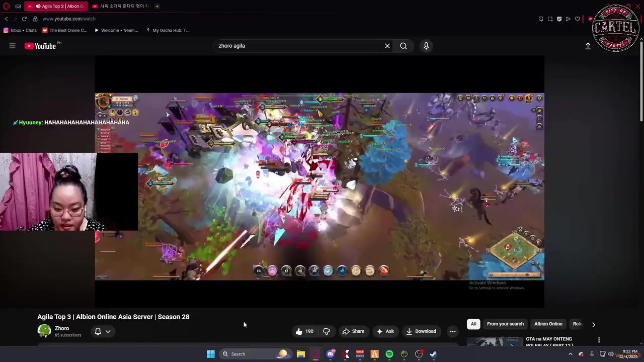Screen dimensions: 644x362
Task: Open the Ask button
Action: click(385, 331)
